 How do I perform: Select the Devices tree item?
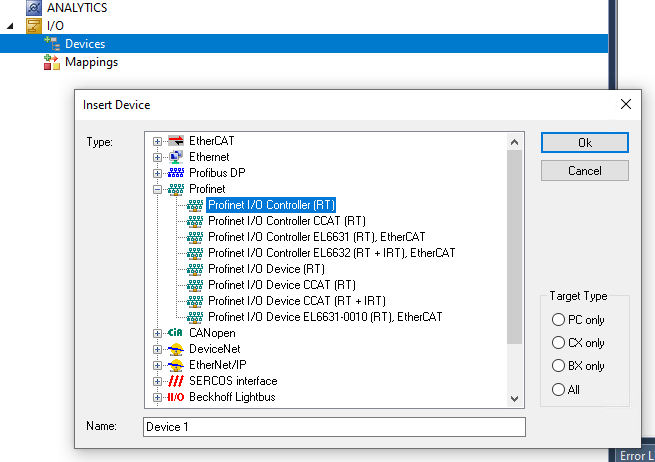pyautogui.click(x=85, y=44)
